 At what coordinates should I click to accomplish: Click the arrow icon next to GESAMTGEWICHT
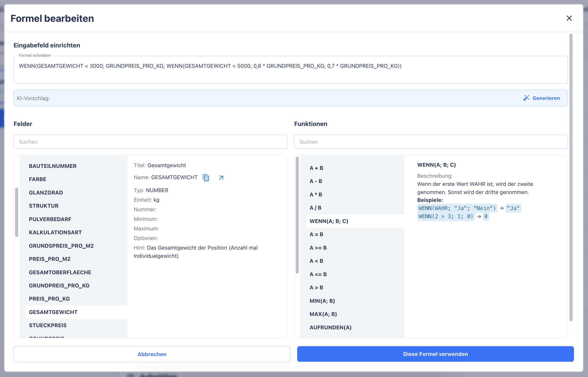pos(221,178)
